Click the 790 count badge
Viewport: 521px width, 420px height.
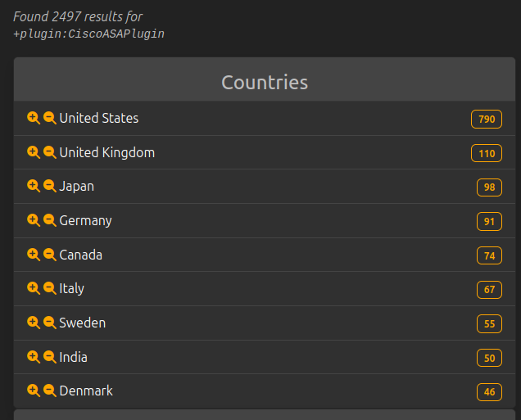click(487, 120)
